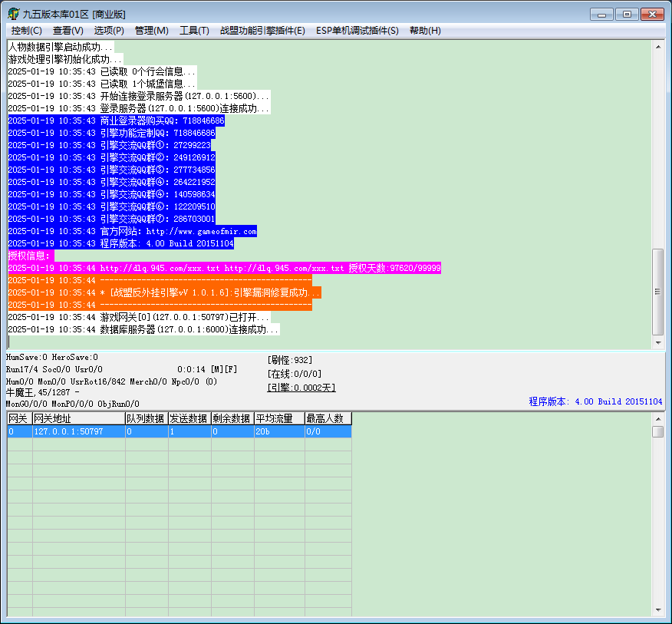Click the 20b average traffic cell

tap(279, 431)
